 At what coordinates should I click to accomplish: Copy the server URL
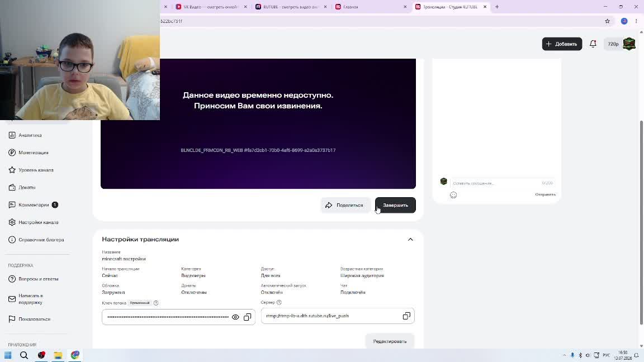pyautogui.click(x=406, y=316)
